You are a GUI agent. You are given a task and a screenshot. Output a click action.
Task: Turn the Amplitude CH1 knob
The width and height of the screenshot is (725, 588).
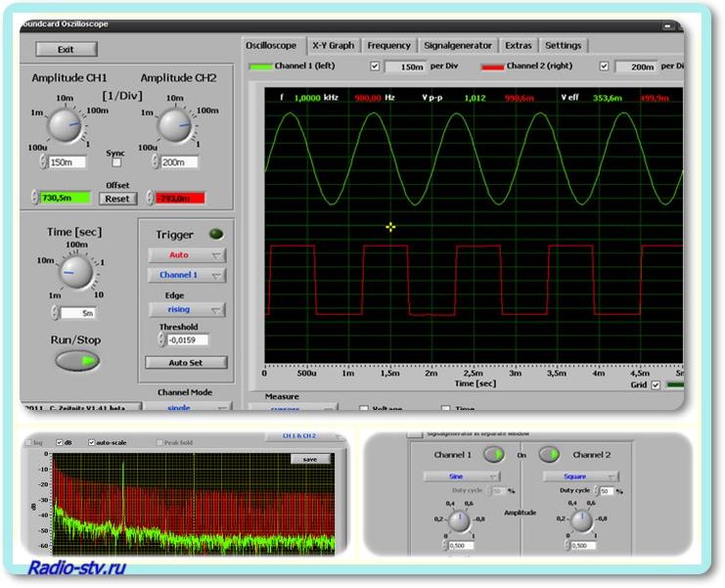(67, 124)
